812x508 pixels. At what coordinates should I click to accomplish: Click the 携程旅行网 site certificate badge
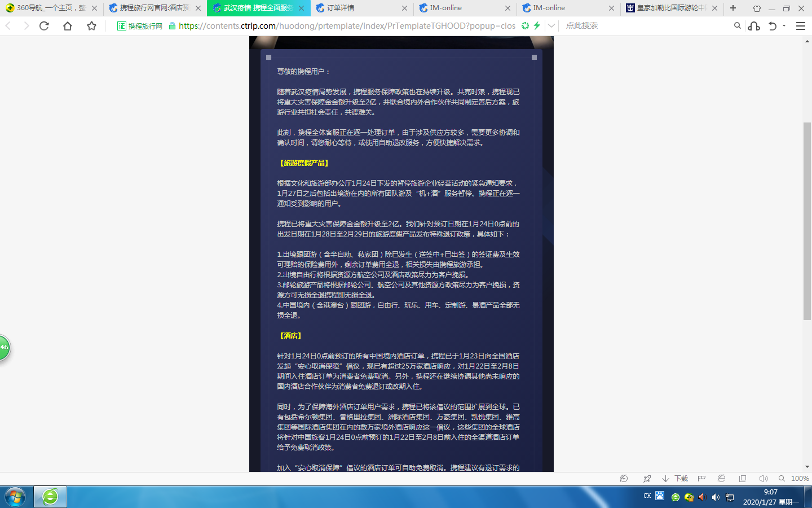(x=140, y=26)
